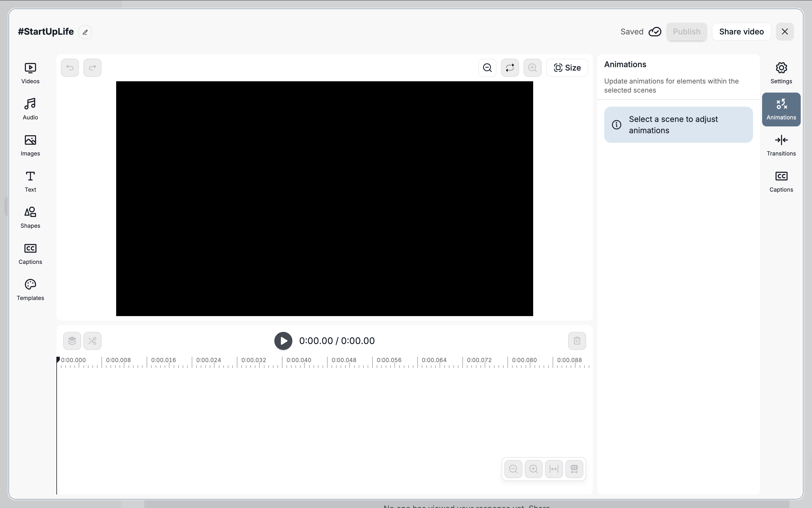Switch to the Animations tab

point(781,110)
